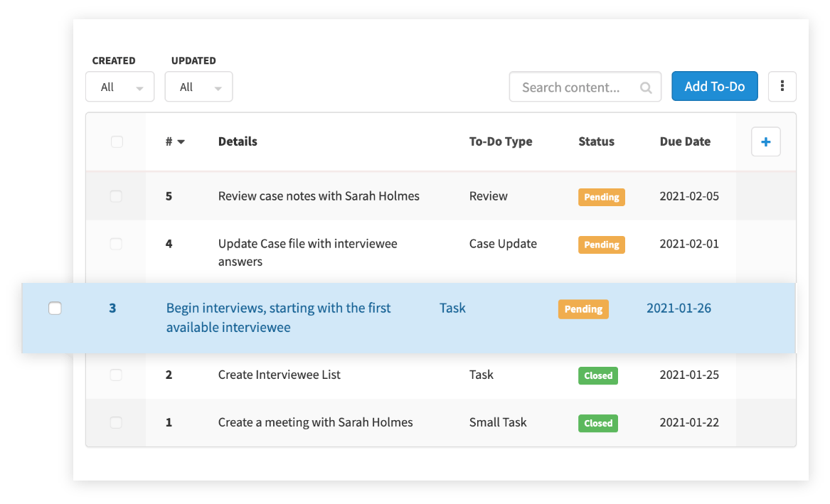Click the plus add-column icon

point(766,142)
